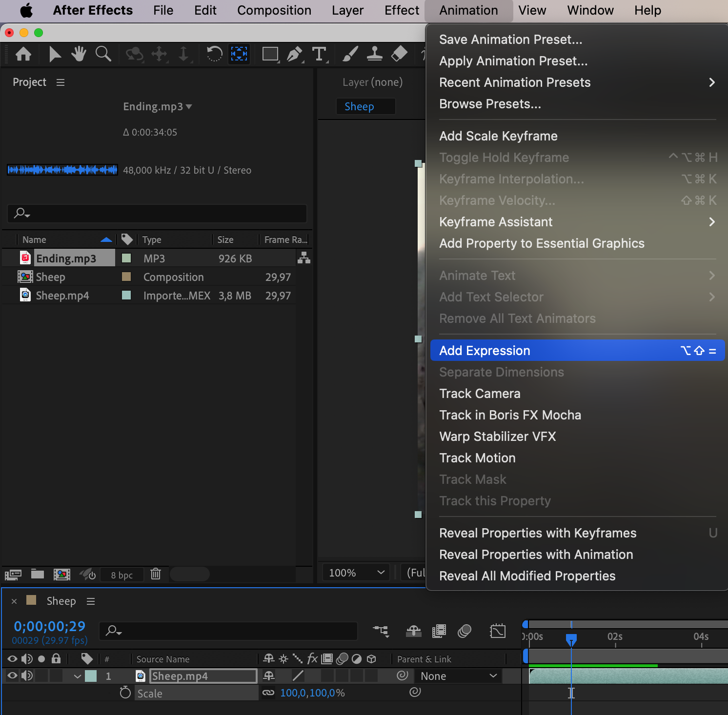Pick the Rotation tool
The height and width of the screenshot is (715, 728).
click(x=214, y=54)
